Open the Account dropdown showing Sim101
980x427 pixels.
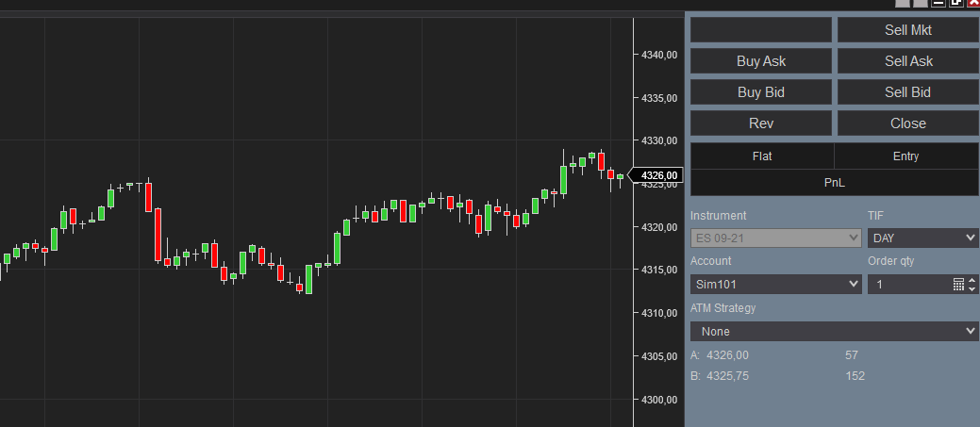coord(775,284)
